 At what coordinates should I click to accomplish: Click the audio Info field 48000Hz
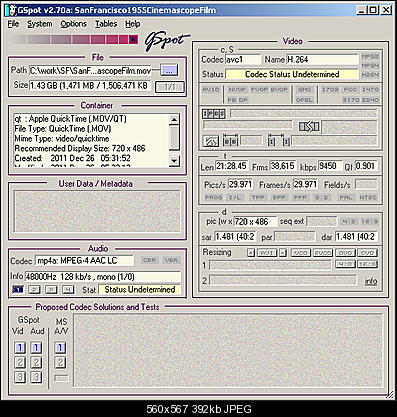(x=103, y=276)
